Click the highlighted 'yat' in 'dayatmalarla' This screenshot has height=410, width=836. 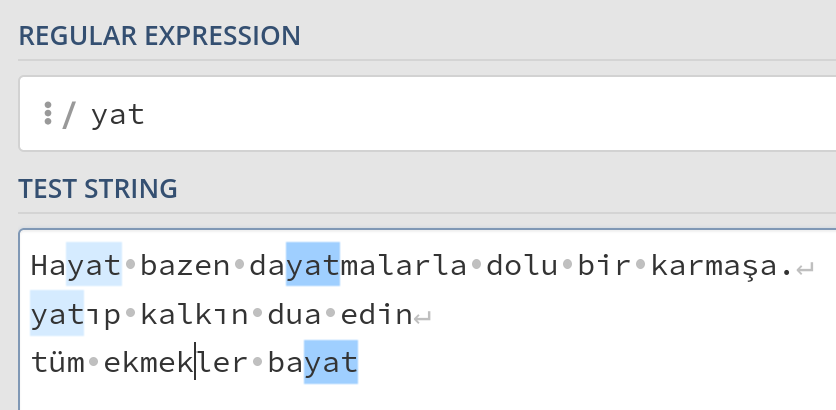(x=313, y=266)
